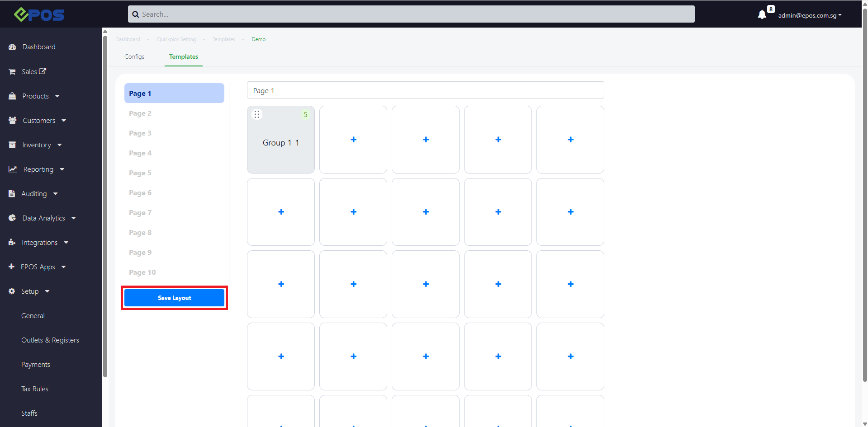
Task: Open Sales external link in sidebar
Action: [x=33, y=71]
